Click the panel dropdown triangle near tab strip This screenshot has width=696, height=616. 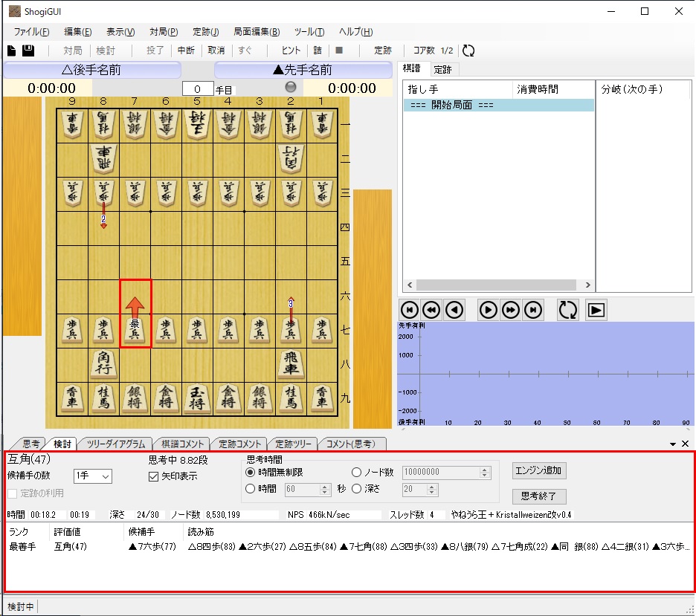point(673,444)
